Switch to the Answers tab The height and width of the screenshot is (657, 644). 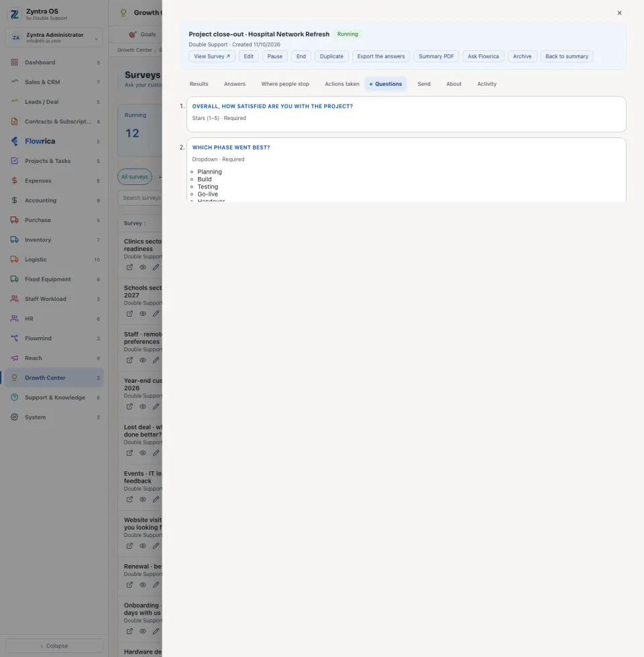[x=235, y=84]
